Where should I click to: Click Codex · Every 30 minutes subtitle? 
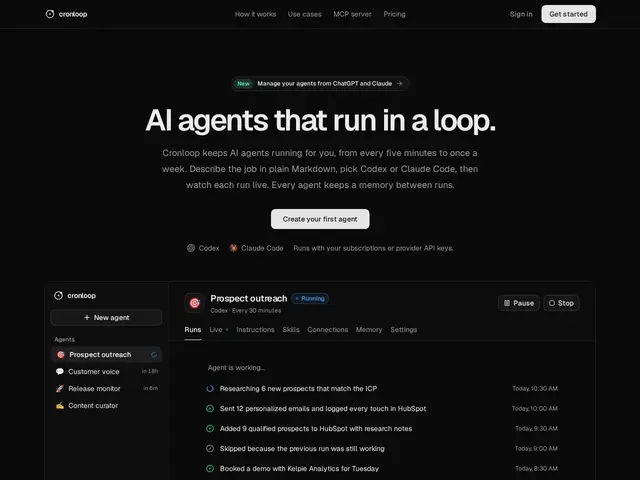[246, 311]
